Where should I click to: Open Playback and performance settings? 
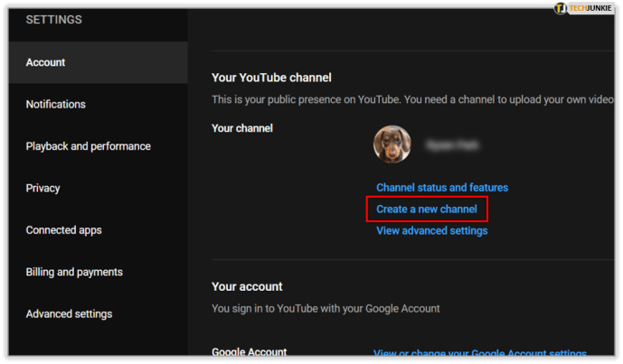[89, 146]
